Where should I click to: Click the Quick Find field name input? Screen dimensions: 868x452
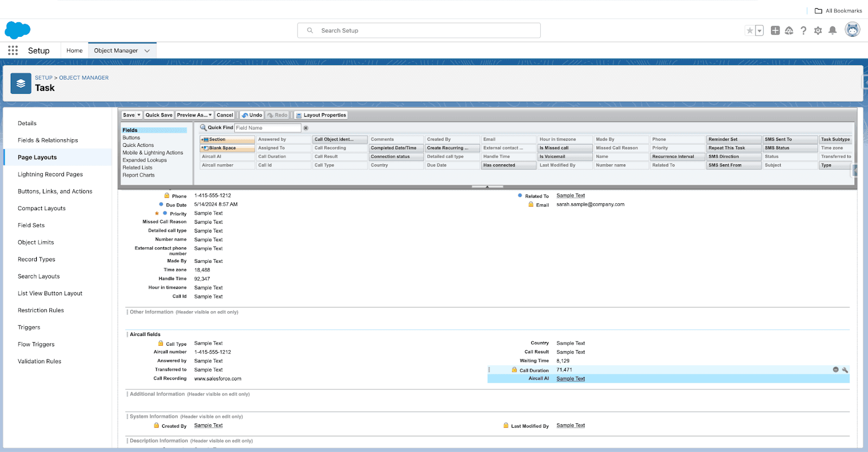tap(267, 128)
